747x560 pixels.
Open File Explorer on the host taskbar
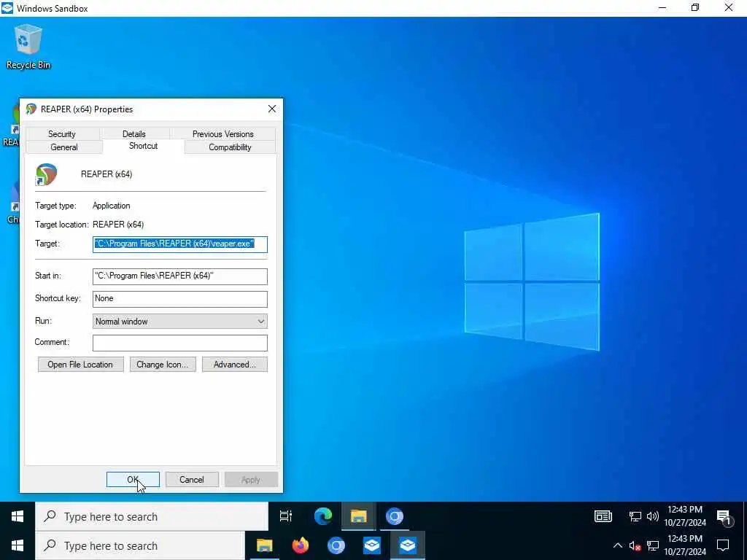coord(264,545)
